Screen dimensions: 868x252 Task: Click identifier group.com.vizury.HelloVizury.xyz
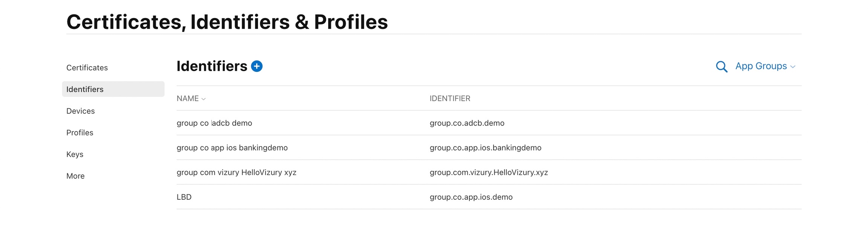pyautogui.click(x=489, y=172)
